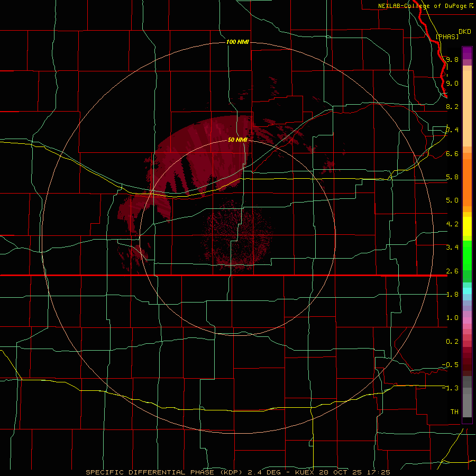Image resolution: width=476 pixels, height=476 pixels.
Task: Click the KUEX radar site ID in the footer
Action: [305, 472]
